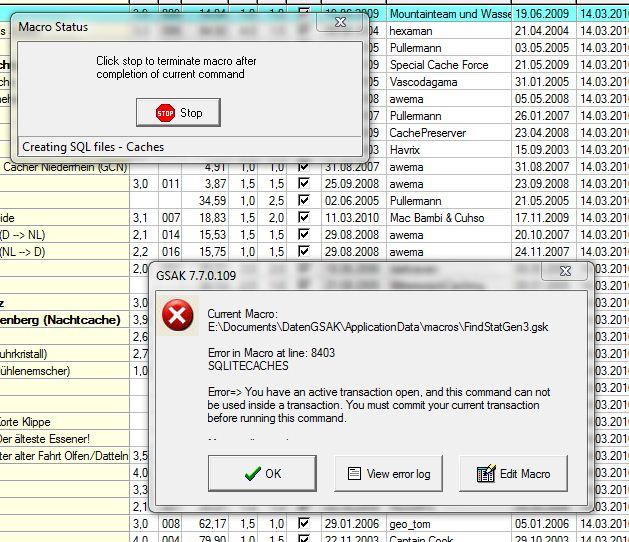Image resolution: width=629 pixels, height=542 pixels.
Task: Select the CachePreserver cell
Action: [449, 133]
